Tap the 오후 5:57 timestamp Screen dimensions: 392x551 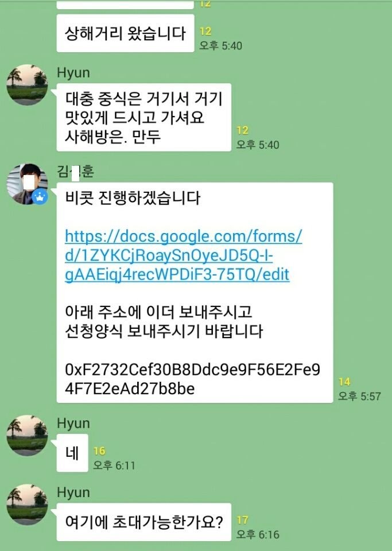(x=359, y=397)
